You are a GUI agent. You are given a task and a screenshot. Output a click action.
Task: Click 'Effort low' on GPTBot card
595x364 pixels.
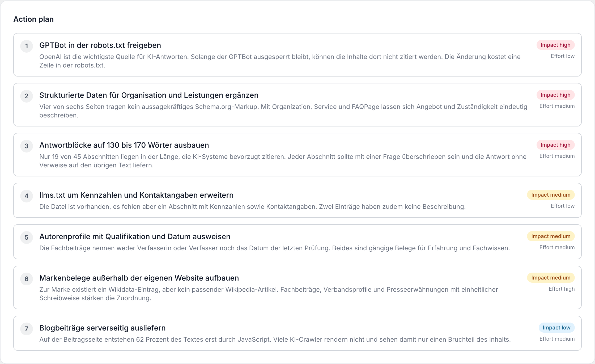(x=563, y=56)
